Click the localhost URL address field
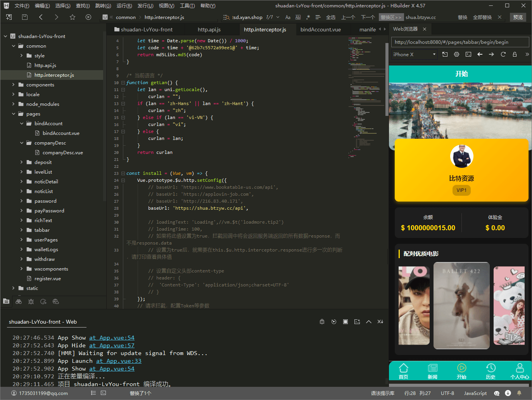Viewport: 532px width, 400px height. tap(460, 42)
